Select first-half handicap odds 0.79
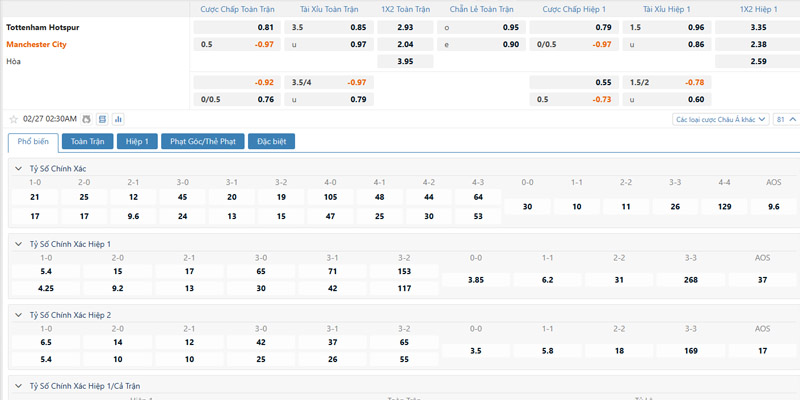800x400 pixels. pos(574,28)
